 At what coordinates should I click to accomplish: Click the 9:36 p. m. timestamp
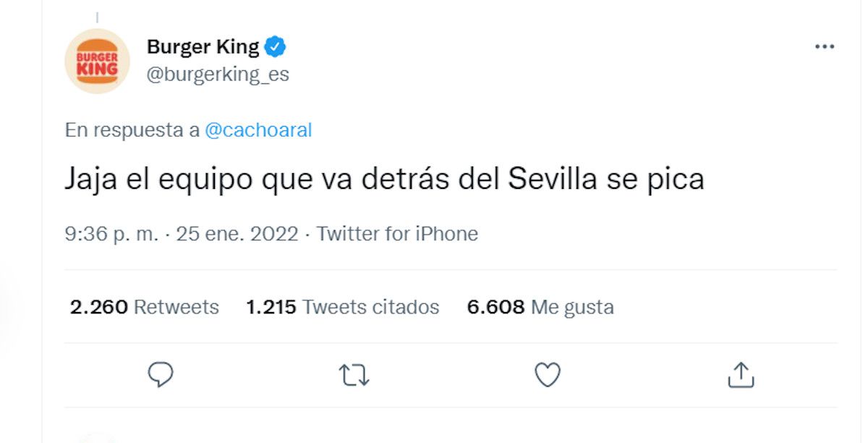tap(111, 234)
